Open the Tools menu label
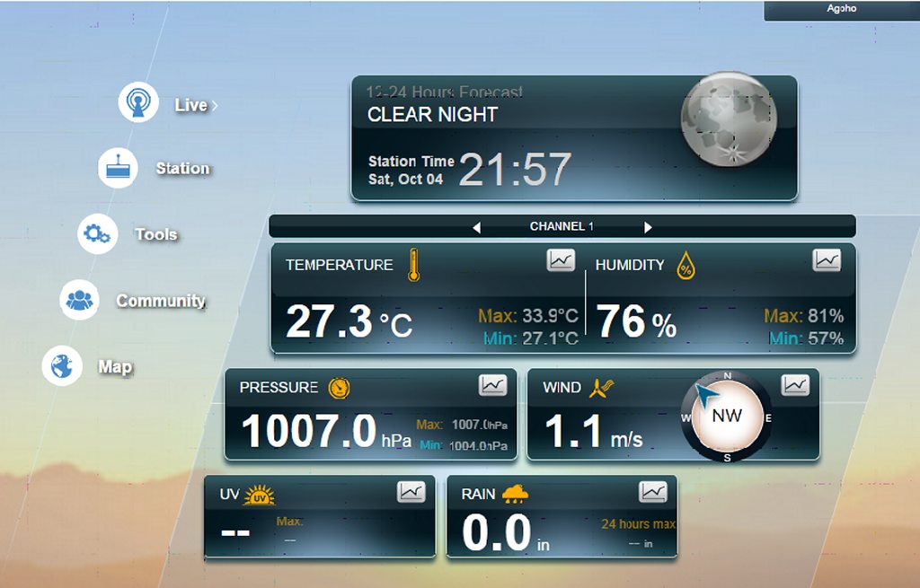 pyautogui.click(x=156, y=234)
